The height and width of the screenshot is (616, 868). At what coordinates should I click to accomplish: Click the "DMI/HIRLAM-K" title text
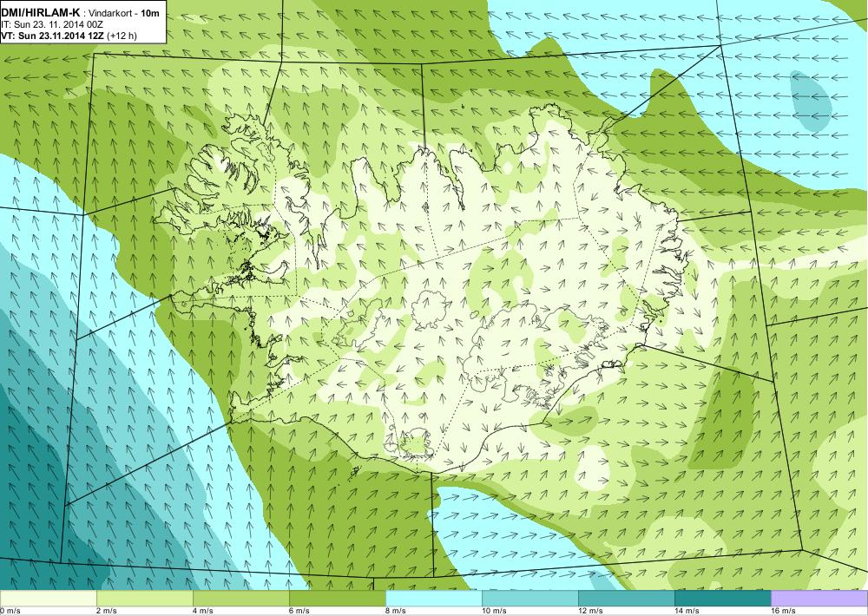click(41, 13)
